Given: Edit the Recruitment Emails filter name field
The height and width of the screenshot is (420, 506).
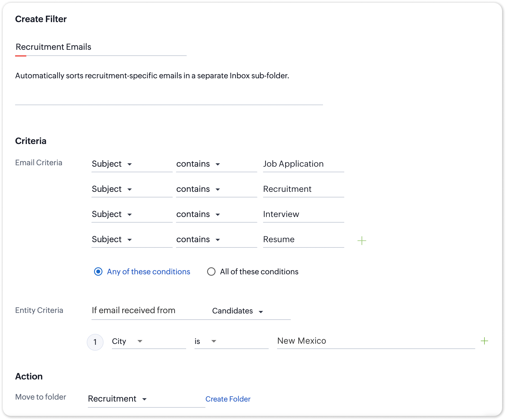Looking at the screenshot, I should tap(101, 47).
